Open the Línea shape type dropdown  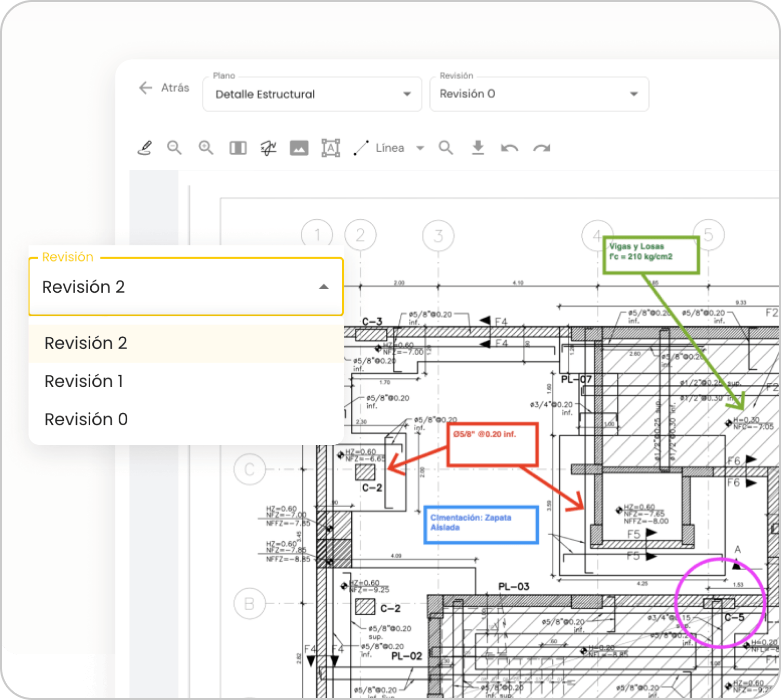[x=389, y=148]
